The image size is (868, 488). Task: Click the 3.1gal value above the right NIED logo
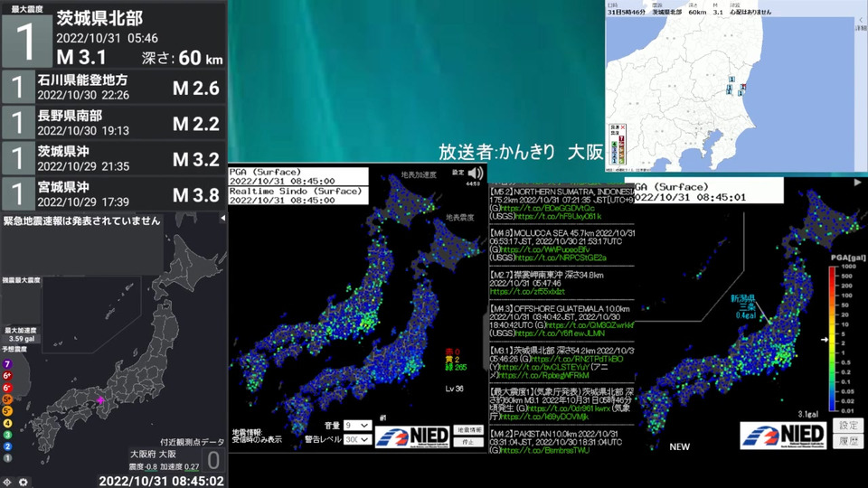tap(808, 414)
